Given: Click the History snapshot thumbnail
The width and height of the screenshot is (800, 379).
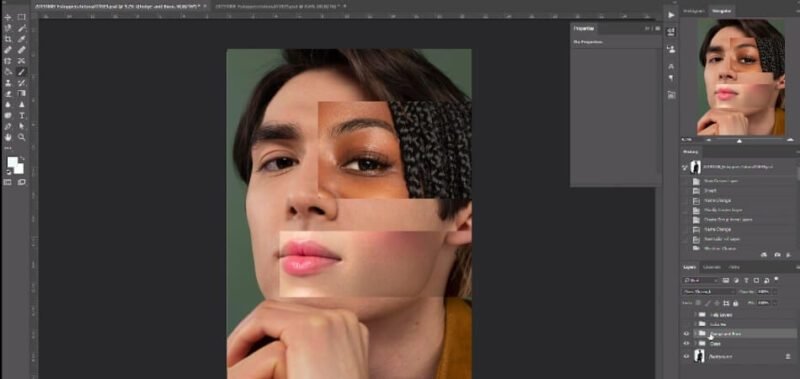Looking at the screenshot, I should (x=695, y=167).
